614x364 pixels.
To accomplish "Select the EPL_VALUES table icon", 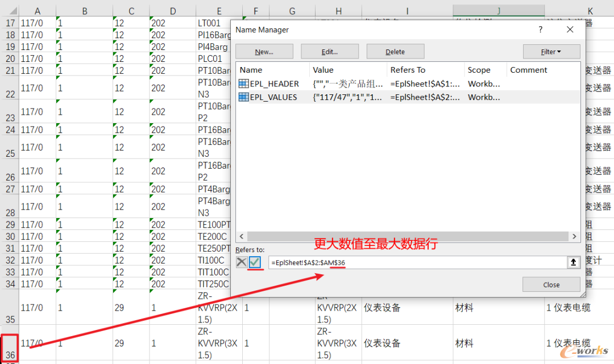I will [243, 97].
